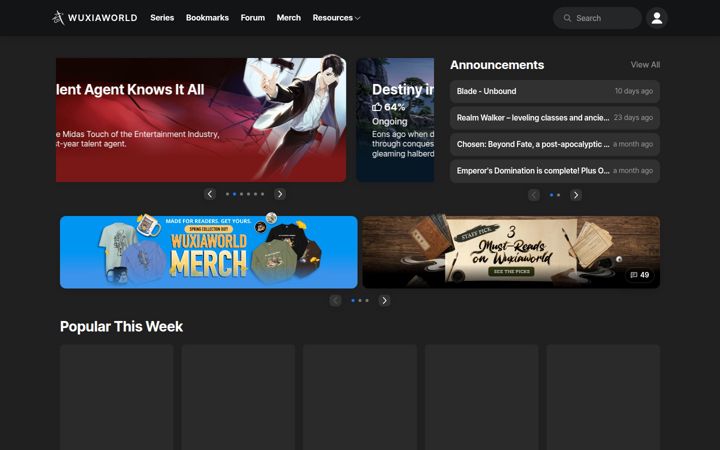The image size is (720, 450).
Task: Focus the Search input field
Action: 597,18
